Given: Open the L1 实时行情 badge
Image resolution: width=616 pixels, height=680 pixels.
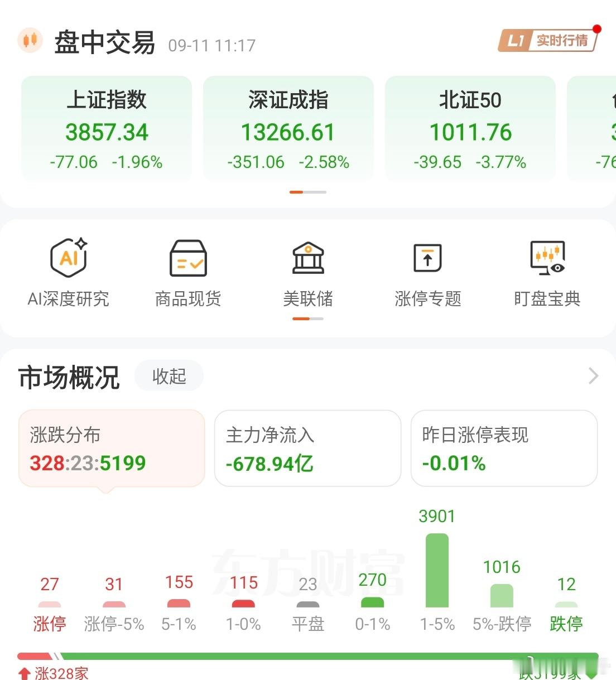Looking at the screenshot, I should pyautogui.click(x=548, y=40).
